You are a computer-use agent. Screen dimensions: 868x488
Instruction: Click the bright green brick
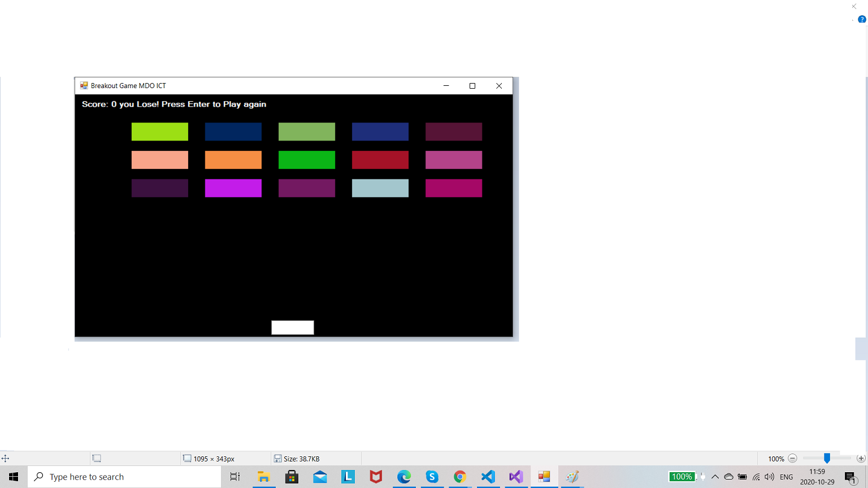click(x=307, y=160)
